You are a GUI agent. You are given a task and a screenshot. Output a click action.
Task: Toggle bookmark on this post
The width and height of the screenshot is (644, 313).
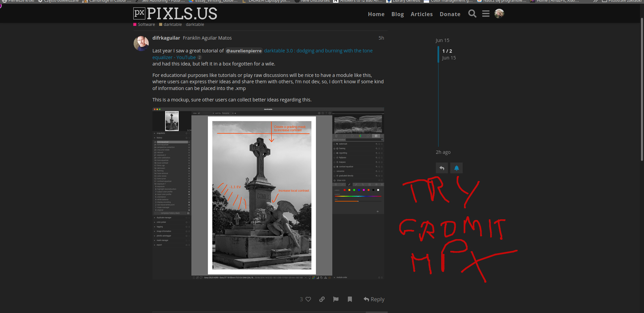[x=350, y=299]
